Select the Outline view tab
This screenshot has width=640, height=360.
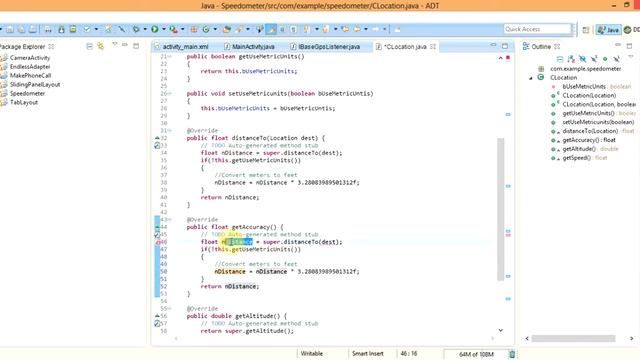[x=541, y=47]
